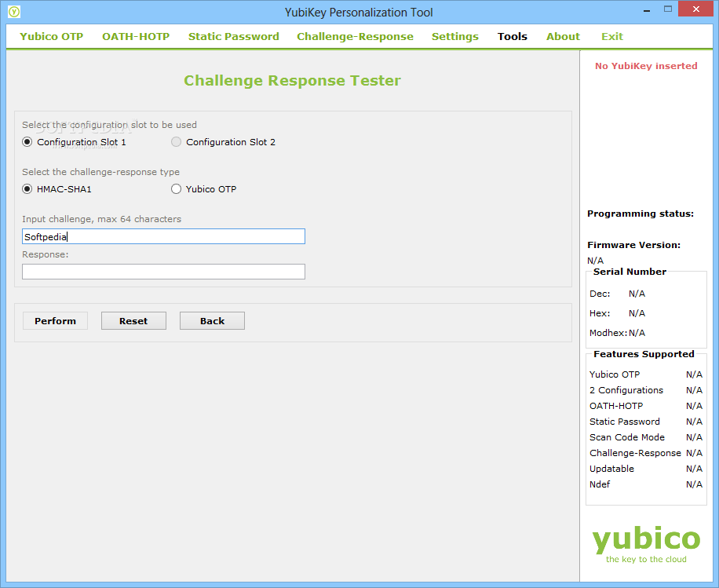Click the 'Challenge Response Tester' heading
The width and height of the screenshot is (719, 588).
tap(292, 81)
